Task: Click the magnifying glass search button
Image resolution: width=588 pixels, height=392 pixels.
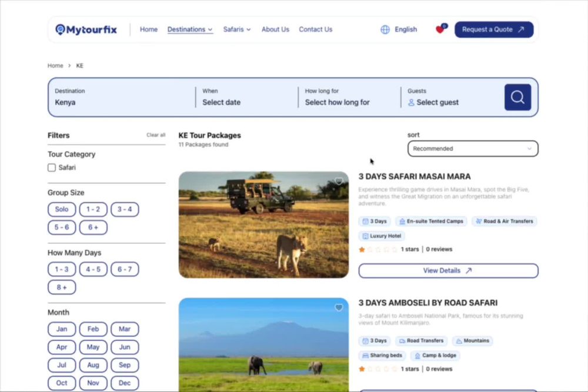Action: [517, 98]
